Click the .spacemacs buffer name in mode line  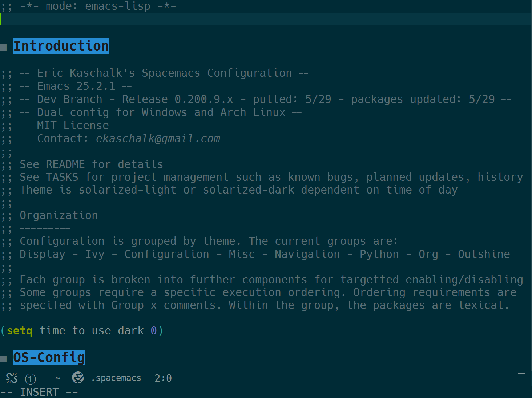point(116,378)
